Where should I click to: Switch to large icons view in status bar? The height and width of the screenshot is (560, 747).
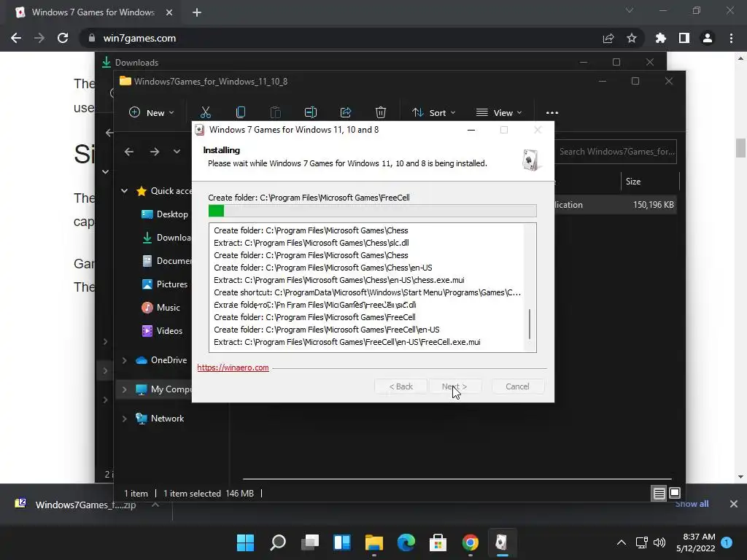coord(675,494)
